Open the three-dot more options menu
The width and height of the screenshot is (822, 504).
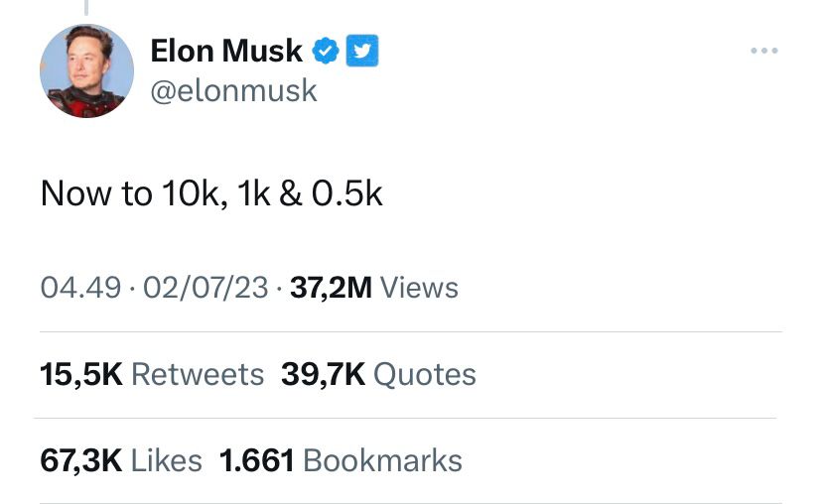coord(763,51)
